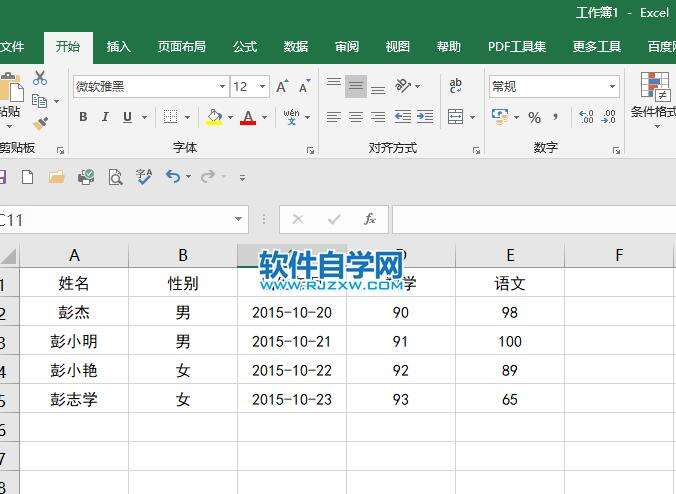Apply percent style
676x494 pixels.
(534, 117)
